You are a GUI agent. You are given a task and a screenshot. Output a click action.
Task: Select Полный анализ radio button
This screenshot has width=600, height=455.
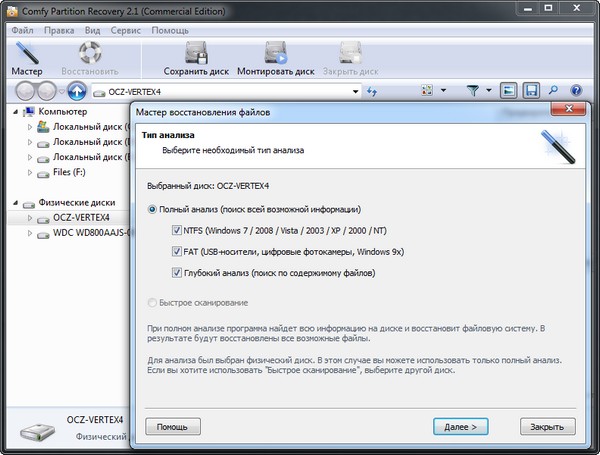[152, 209]
